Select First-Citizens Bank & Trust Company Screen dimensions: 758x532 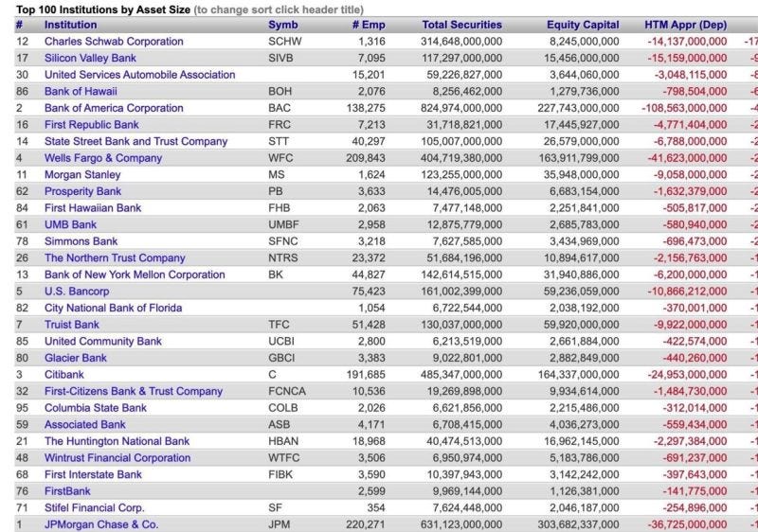click(x=134, y=391)
